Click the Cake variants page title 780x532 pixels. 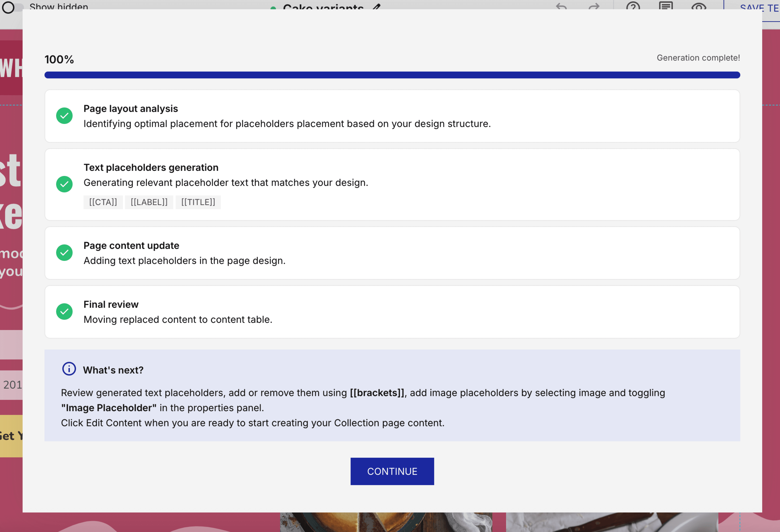coord(323,6)
